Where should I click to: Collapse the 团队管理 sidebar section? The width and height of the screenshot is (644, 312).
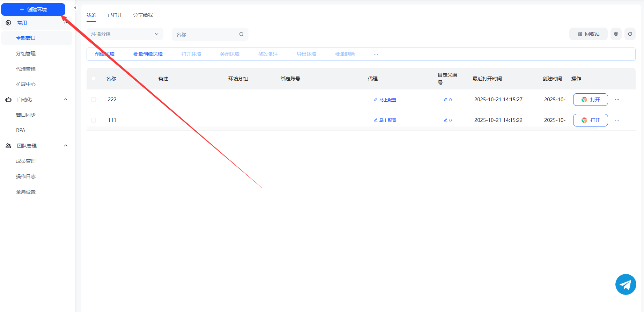pos(65,146)
